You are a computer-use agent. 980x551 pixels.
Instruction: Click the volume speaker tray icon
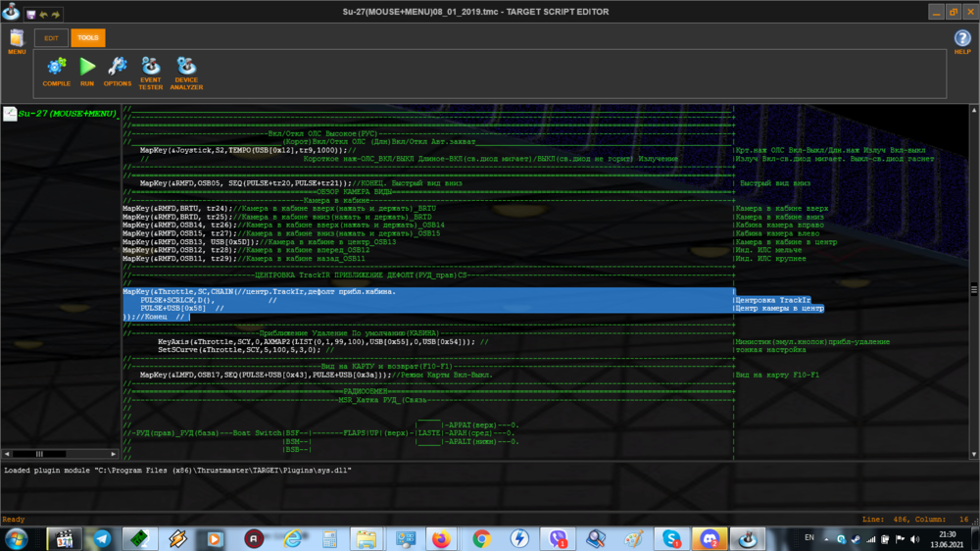coord(915,539)
